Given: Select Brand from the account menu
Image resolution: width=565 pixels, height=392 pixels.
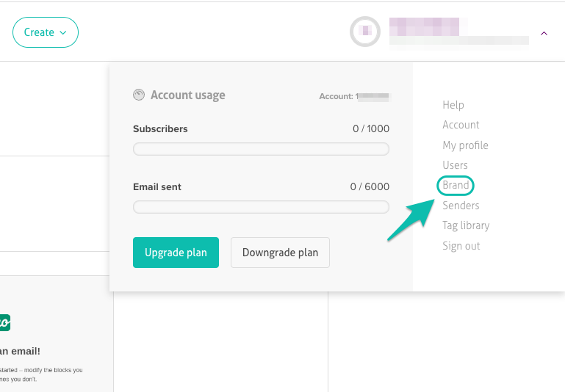Looking at the screenshot, I should 456,185.
